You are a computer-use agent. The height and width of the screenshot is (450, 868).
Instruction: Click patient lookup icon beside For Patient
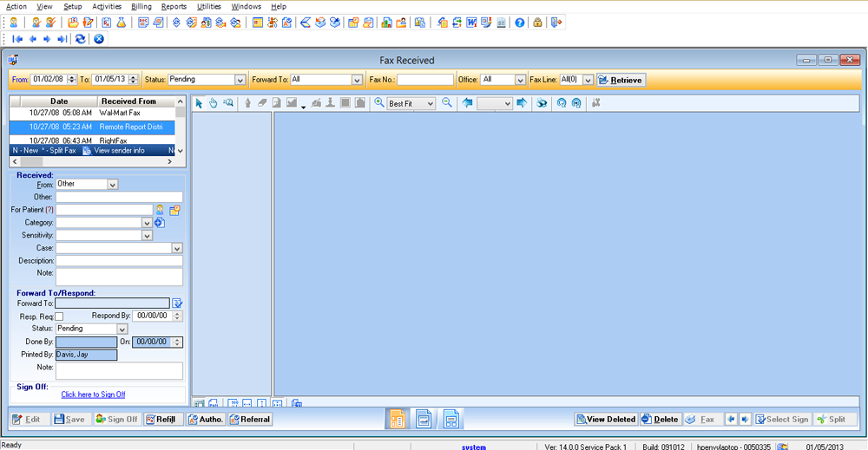(160, 210)
